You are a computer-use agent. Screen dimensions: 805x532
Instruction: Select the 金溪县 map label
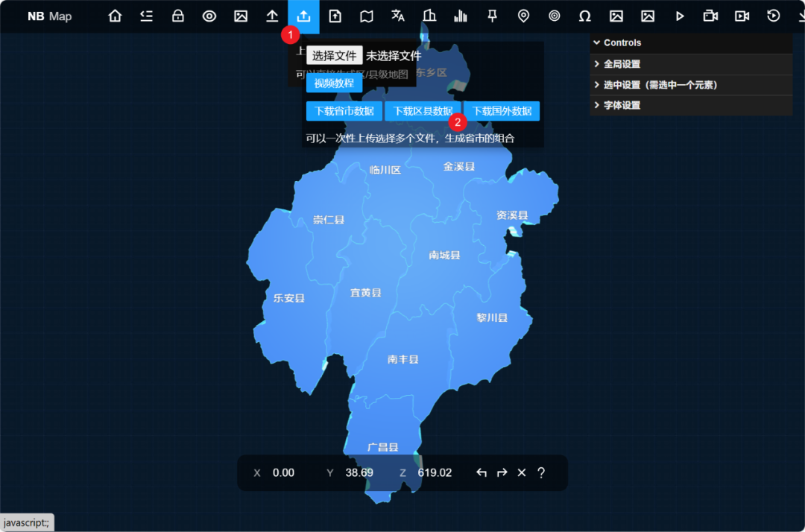459,166
